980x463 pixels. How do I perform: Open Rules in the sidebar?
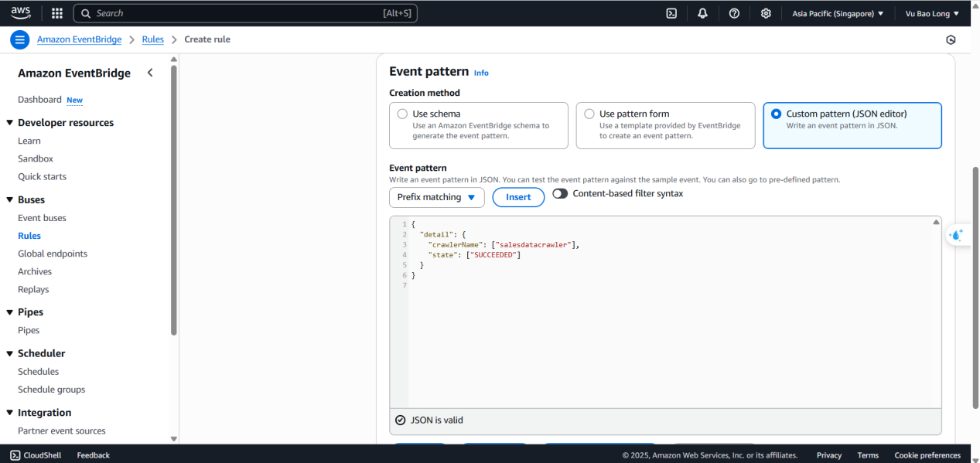[29, 236]
